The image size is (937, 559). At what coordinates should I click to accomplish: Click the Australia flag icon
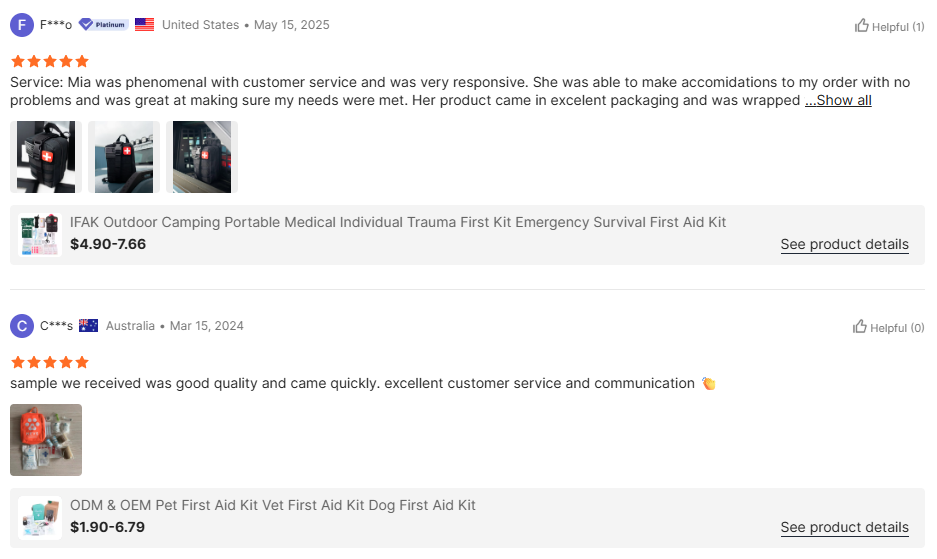89,326
